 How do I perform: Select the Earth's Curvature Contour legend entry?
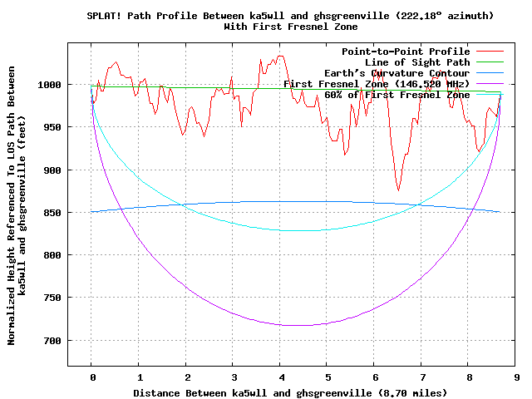pos(401,73)
